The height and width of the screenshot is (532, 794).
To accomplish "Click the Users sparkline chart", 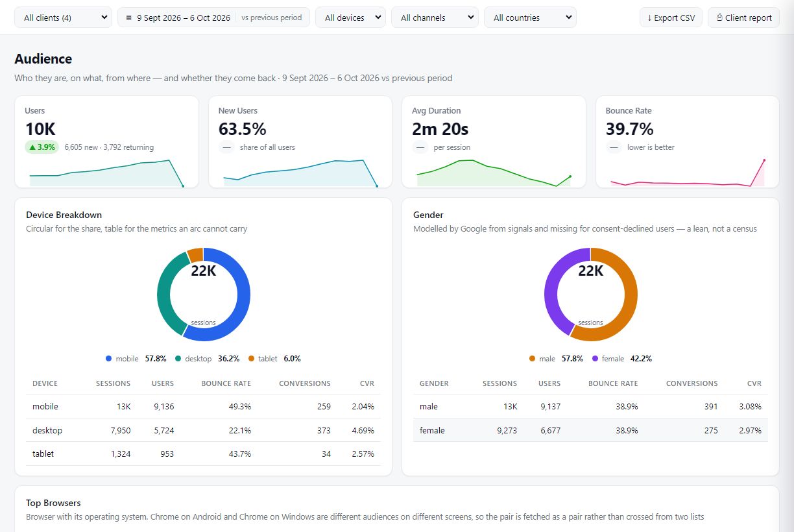I will click(x=106, y=173).
